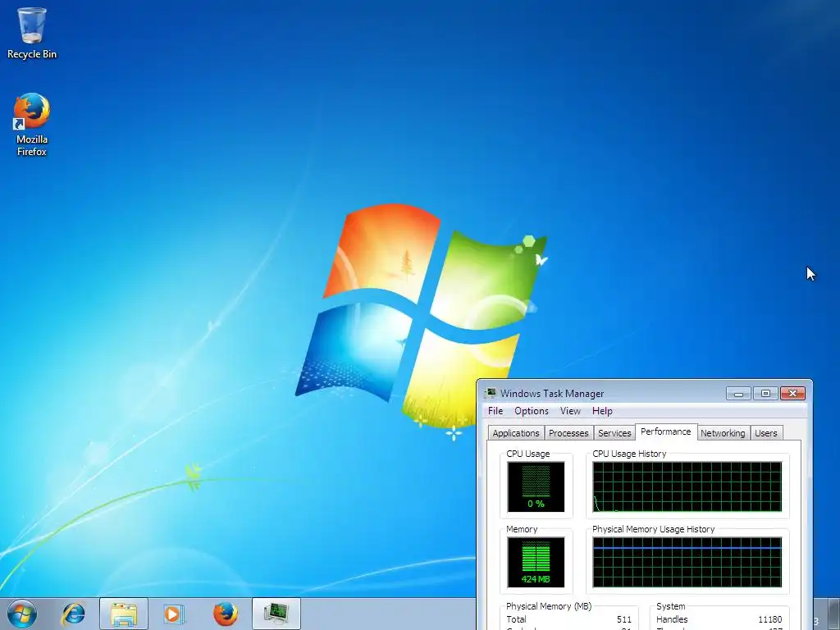Click the CPU Usage History graph
The image size is (840, 630).
tap(687, 487)
